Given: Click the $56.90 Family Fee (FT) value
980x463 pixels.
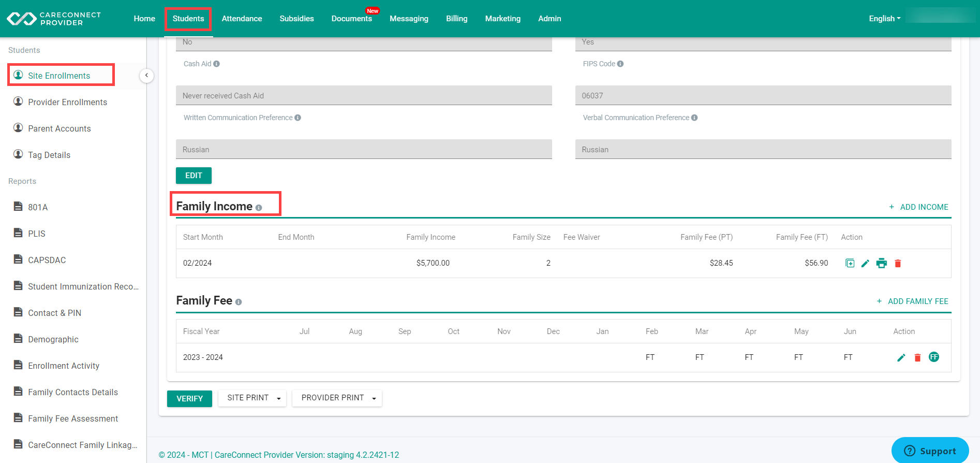Looking at the screenshot, I should (816, 263).
